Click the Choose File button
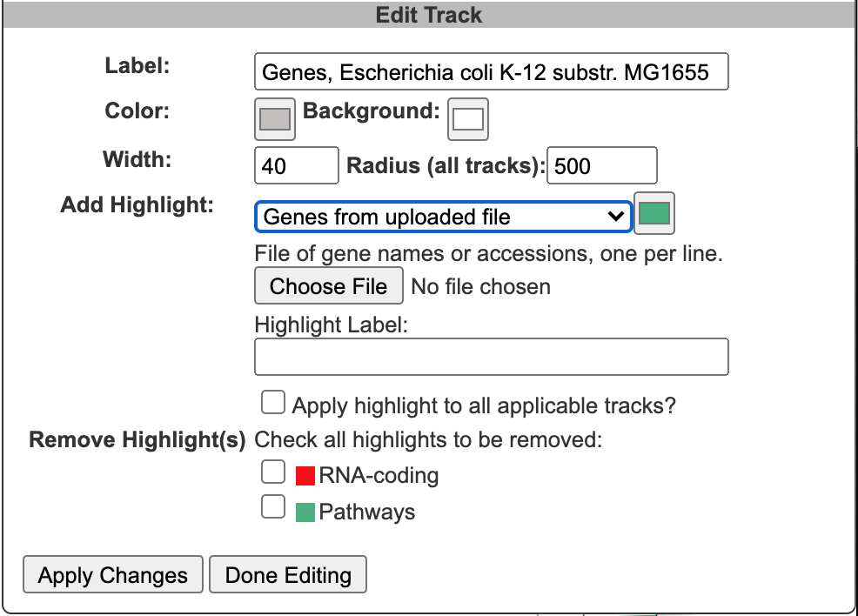Image resolution: width=858 pixels, height=616 pixels. [x=328, y=285]
